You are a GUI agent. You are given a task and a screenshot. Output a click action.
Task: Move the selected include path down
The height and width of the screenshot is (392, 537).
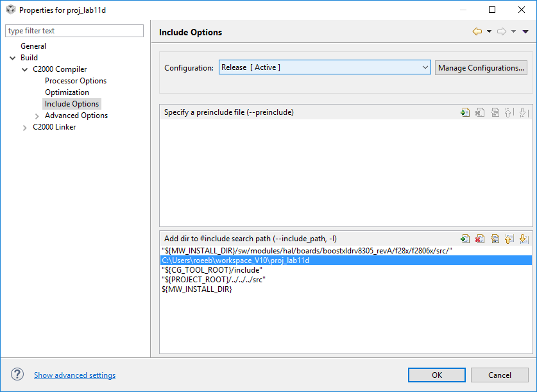[x=523, y=238]
